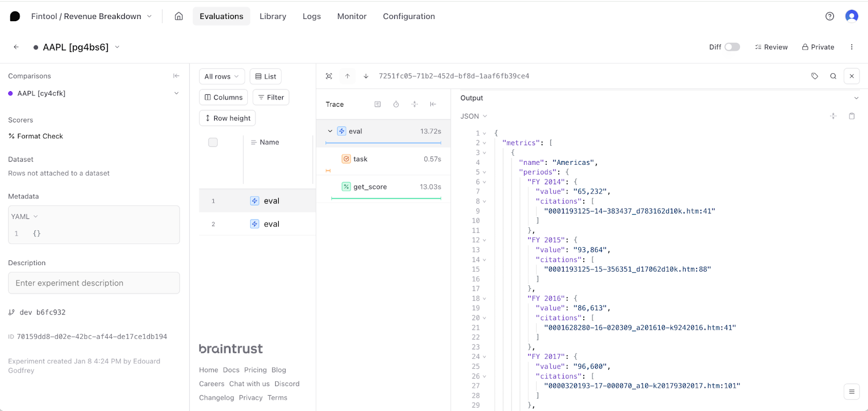The width and height of the screenshot is (868, 411).
Task: Click the Review button
Action: coord(771,47)
